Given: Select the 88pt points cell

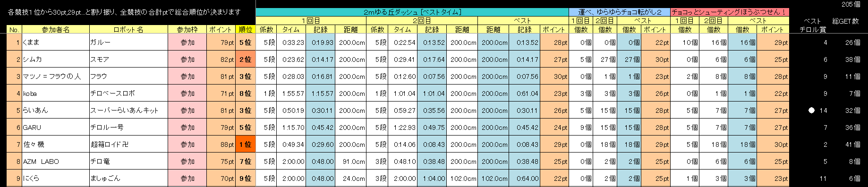Looking at the screenshot, I should [x=221, y=144].
